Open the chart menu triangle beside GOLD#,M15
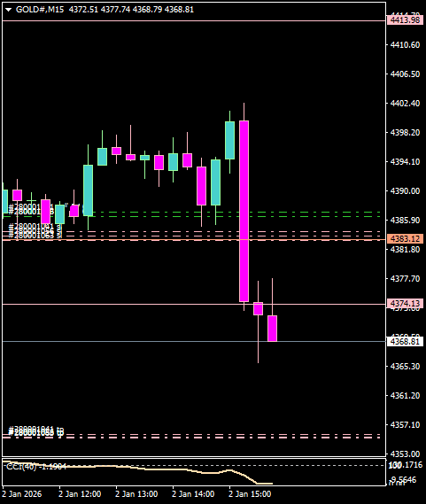 click(8, 10)
